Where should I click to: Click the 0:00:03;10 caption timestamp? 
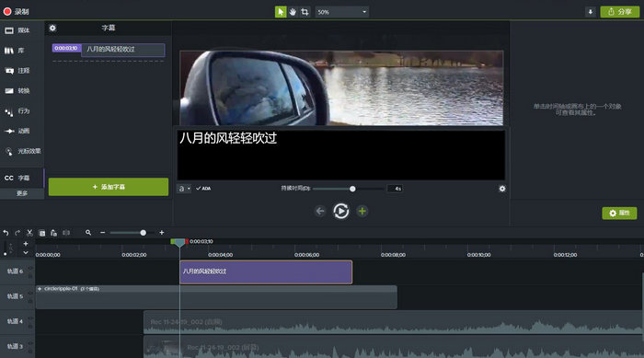66,48
